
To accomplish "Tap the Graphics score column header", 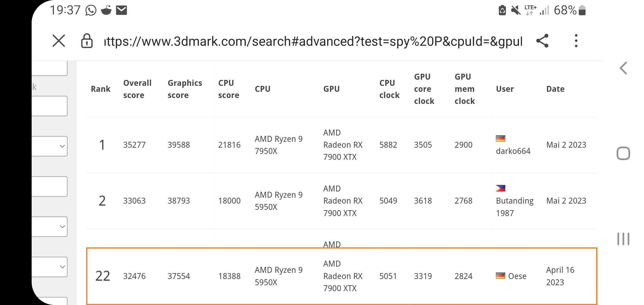I will coord(185,89).
